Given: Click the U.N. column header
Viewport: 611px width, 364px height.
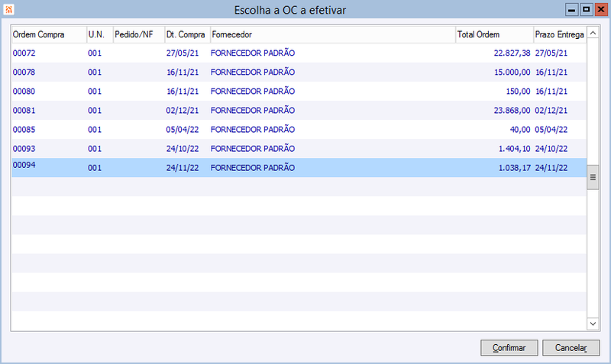Looking at the screenshot, I should [100, 34].
